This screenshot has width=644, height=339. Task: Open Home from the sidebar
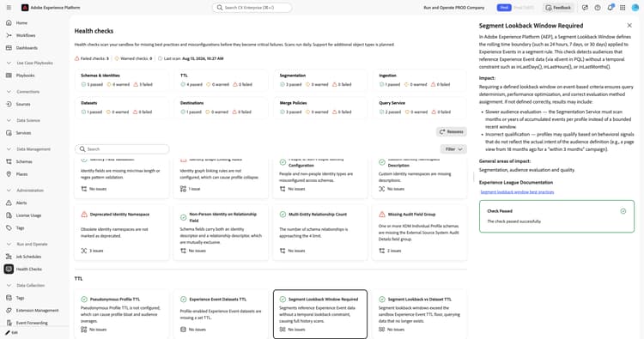(x=21, y=23)
